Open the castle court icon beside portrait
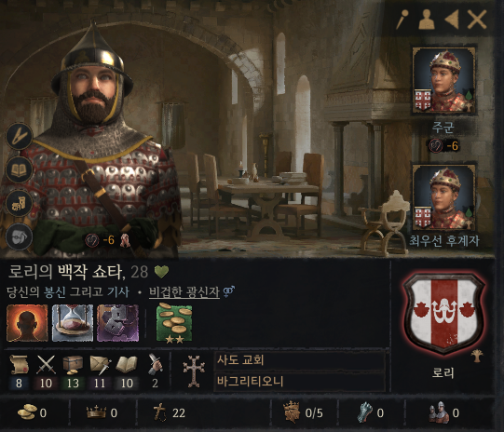The height and width of the screenshot is (432, 504). point(19,203)
